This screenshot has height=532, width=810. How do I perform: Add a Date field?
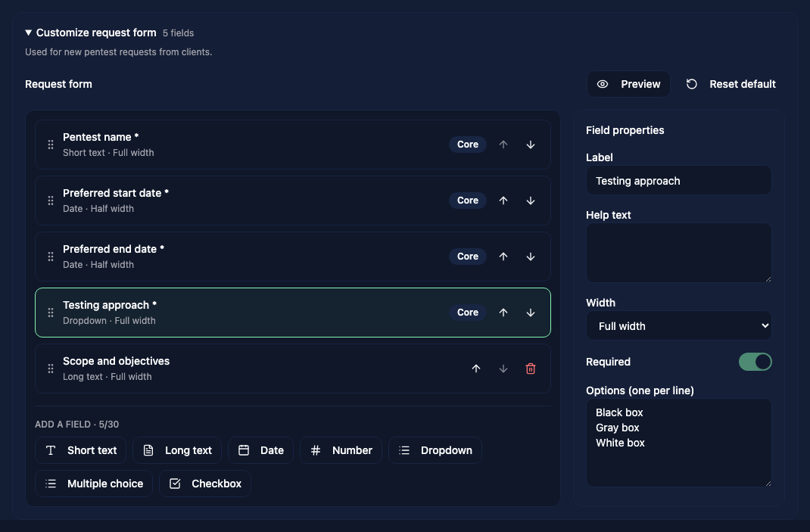(261, 450)
